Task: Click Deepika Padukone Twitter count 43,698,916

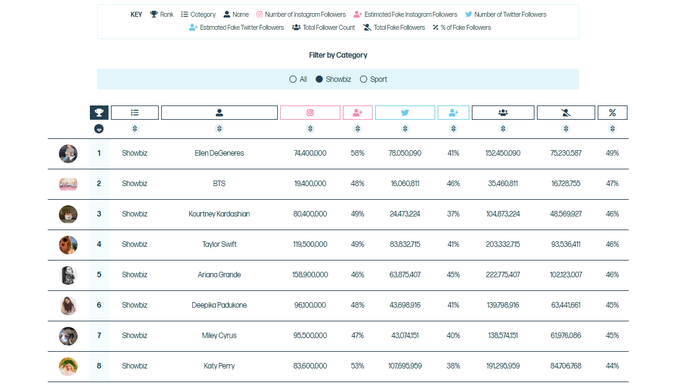Action: click(x=405, y=305)
